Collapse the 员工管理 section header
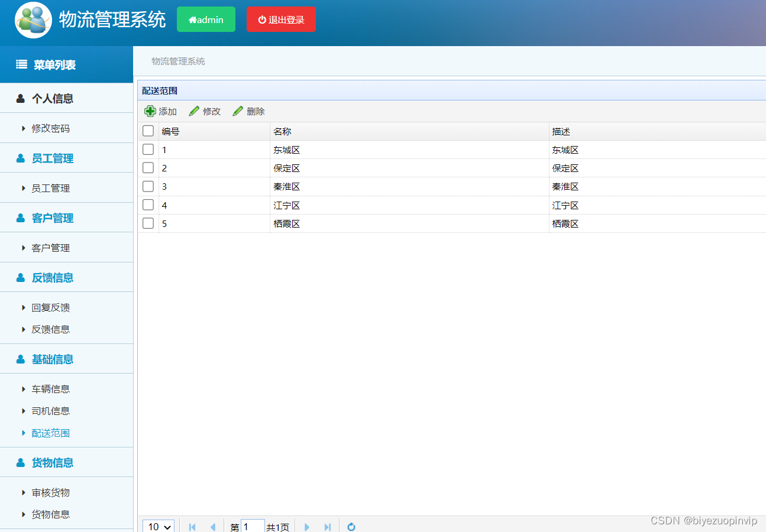 (x=66, y=158)
